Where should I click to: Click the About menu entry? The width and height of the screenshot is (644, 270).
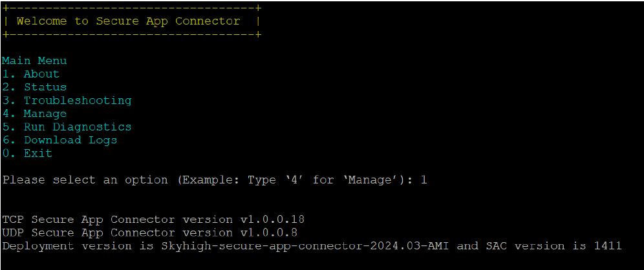click(31, 74)
